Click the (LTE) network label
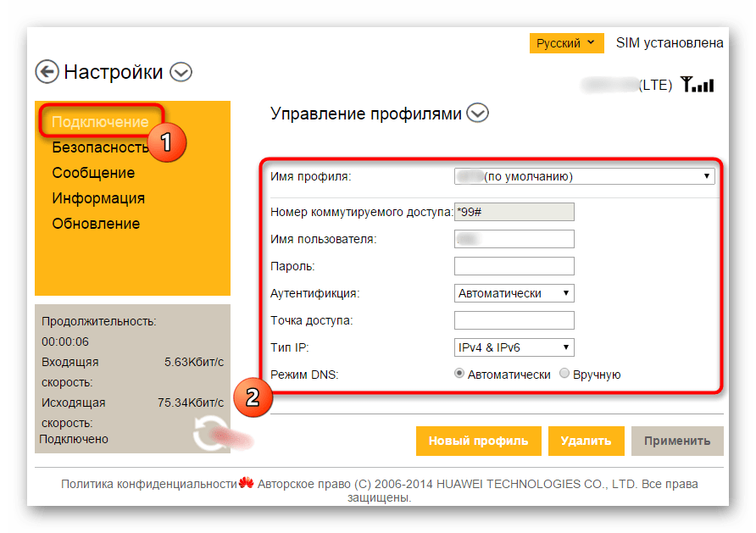Image resolution: width=756 pixels, height=533 pixels. coord(655,85)
